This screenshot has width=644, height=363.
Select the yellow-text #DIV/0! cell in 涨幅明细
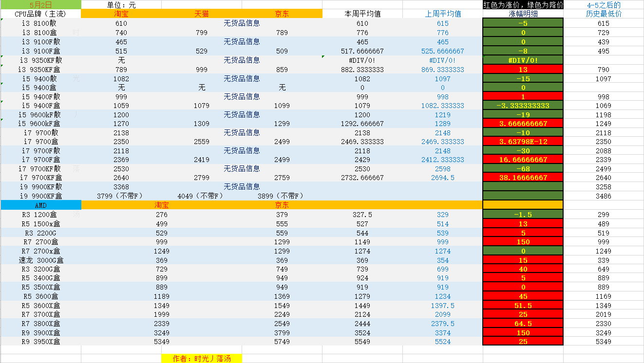523,60
